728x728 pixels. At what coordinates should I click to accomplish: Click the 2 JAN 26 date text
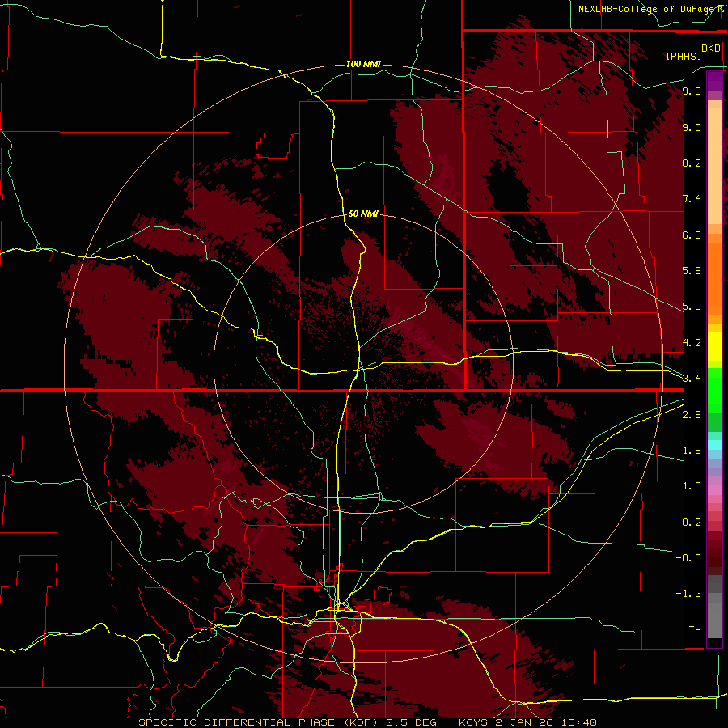[x=526, y=722]
